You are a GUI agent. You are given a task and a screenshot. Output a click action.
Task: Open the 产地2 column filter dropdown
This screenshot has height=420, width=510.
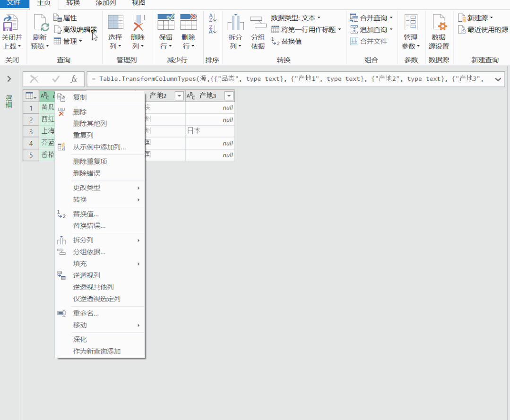(179, 96)
